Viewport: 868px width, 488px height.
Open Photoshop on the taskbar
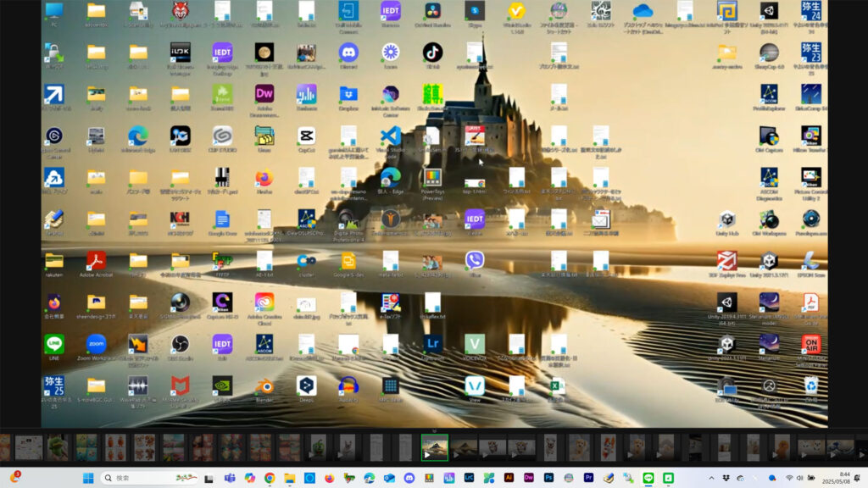tap(548, 478)
